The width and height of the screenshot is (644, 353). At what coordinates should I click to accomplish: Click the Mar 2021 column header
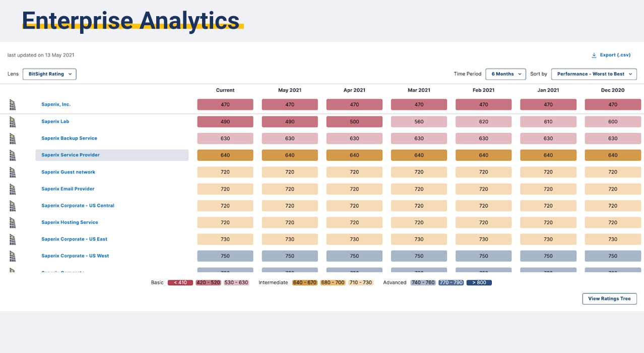click(419, 90)
